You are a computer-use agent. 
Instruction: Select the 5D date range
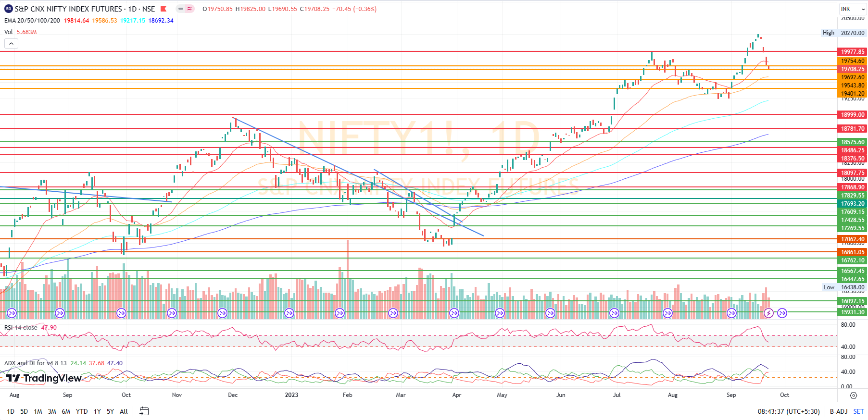(x=24, y=411)
